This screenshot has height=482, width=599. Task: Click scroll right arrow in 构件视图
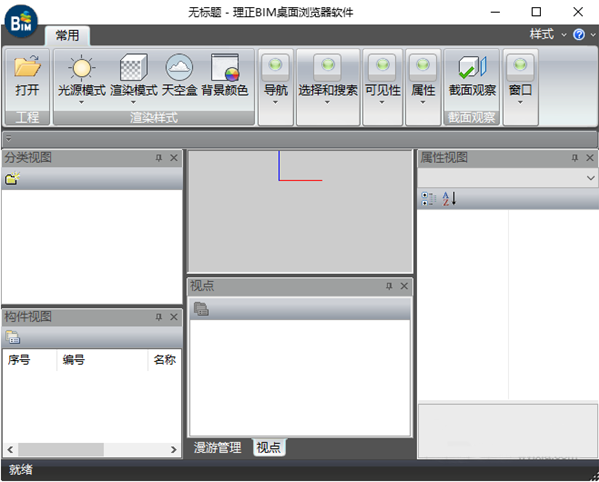174,450
